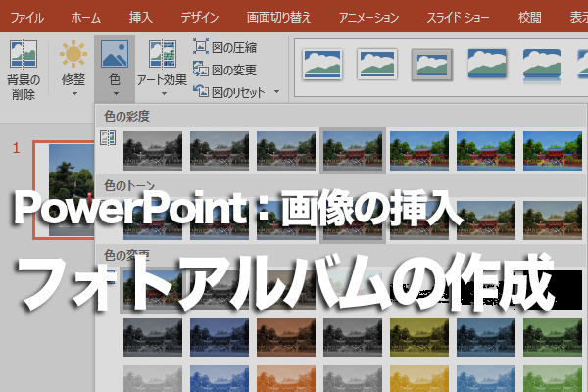This screenshot has height=392, width=588.
Task: Click Compress Pictures (図の圧縮)
Action: tap(225, 48)
